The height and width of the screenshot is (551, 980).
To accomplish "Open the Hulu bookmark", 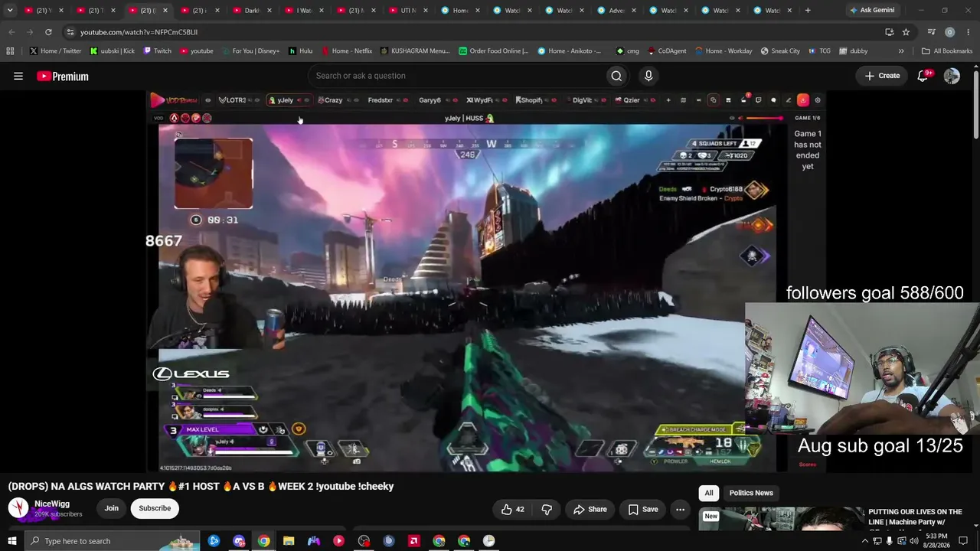I will (x=300, y=51).
